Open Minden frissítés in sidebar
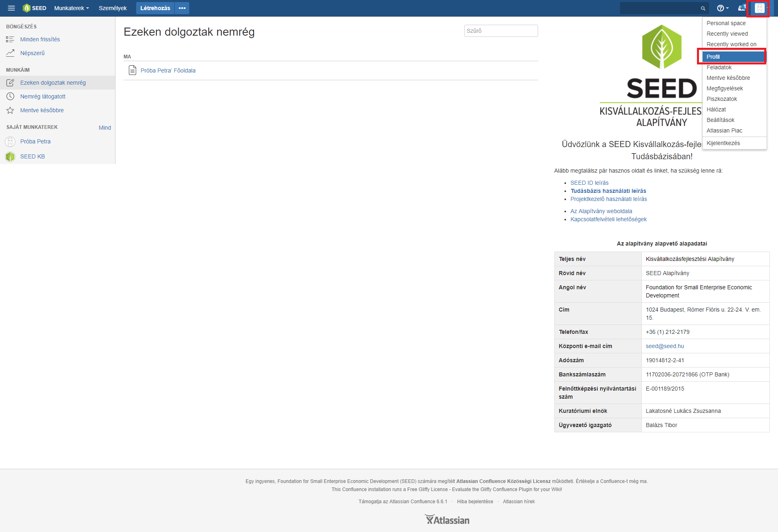Screen dimensions: 778x532 click(40, 39)
